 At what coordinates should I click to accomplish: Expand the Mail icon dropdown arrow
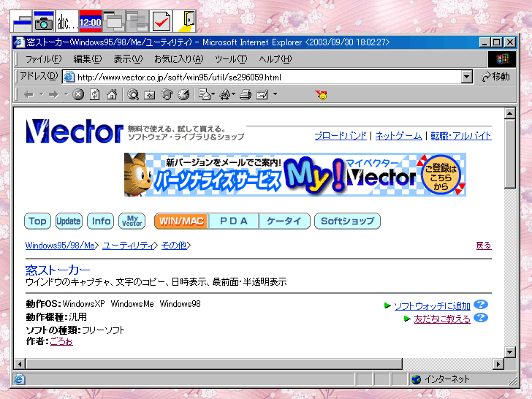pos(213,94)
